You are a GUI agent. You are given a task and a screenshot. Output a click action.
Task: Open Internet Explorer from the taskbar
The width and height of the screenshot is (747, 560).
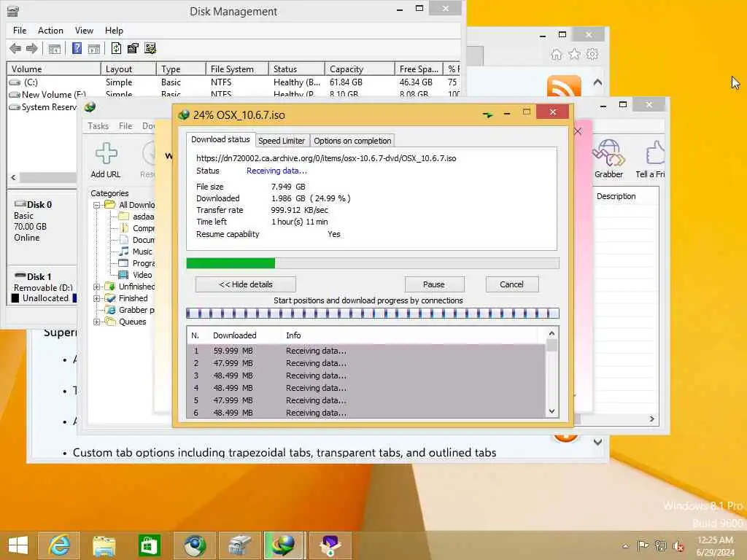59,545
